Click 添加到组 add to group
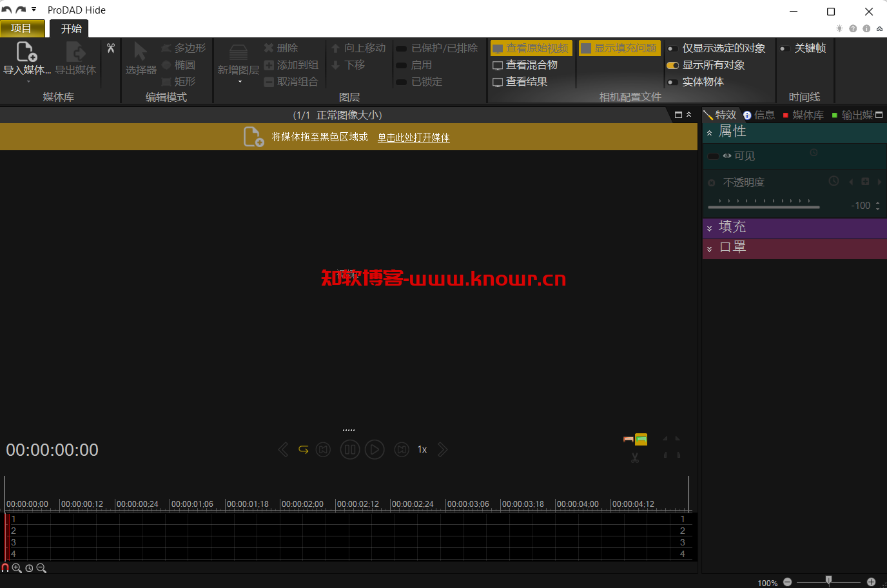 pos(291,65)
